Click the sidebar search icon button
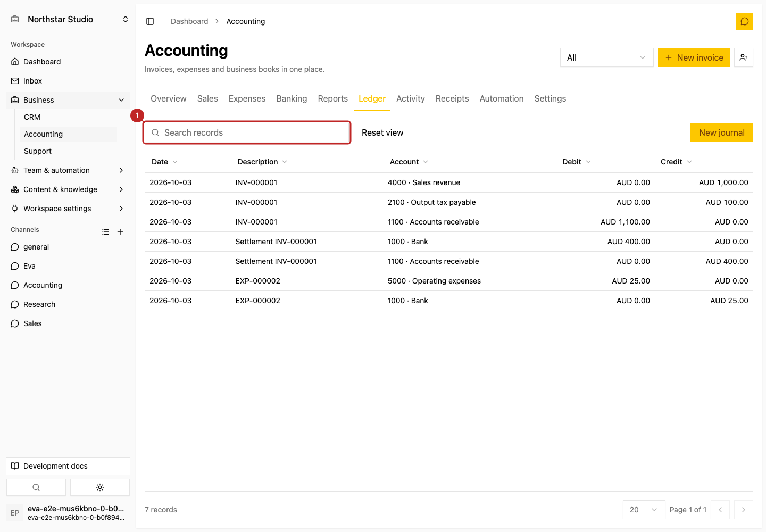Image resolution: width=766 pixels, height=532 pixels. (36, 487)
